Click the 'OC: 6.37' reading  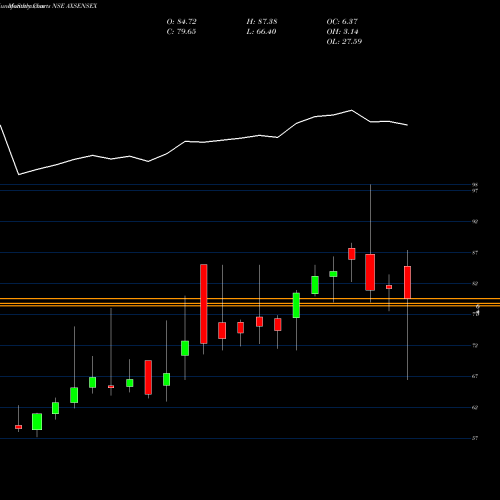tap(342, 22)
